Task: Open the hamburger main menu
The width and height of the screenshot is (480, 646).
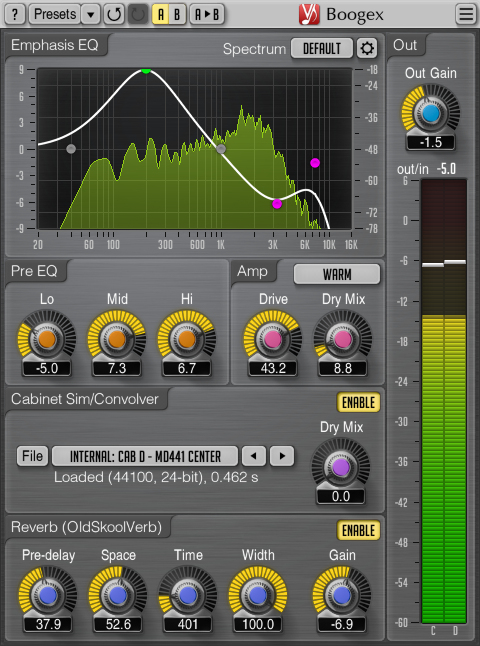Action: point(466,14)
